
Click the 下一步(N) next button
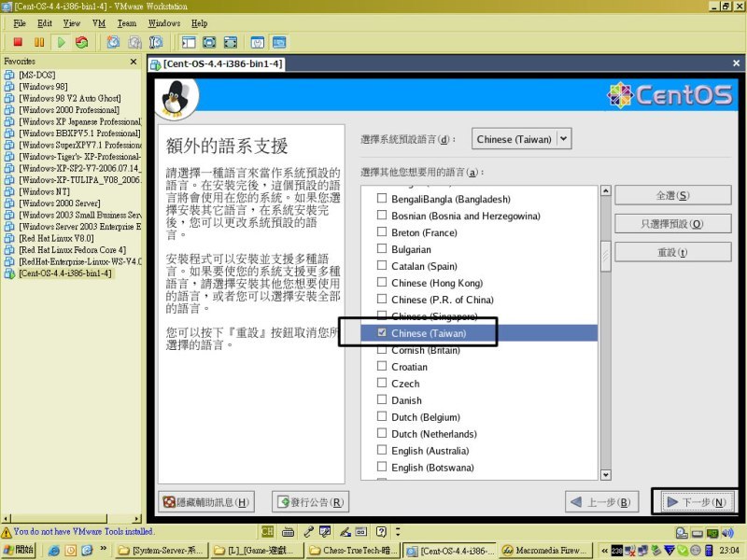(697, 502)
